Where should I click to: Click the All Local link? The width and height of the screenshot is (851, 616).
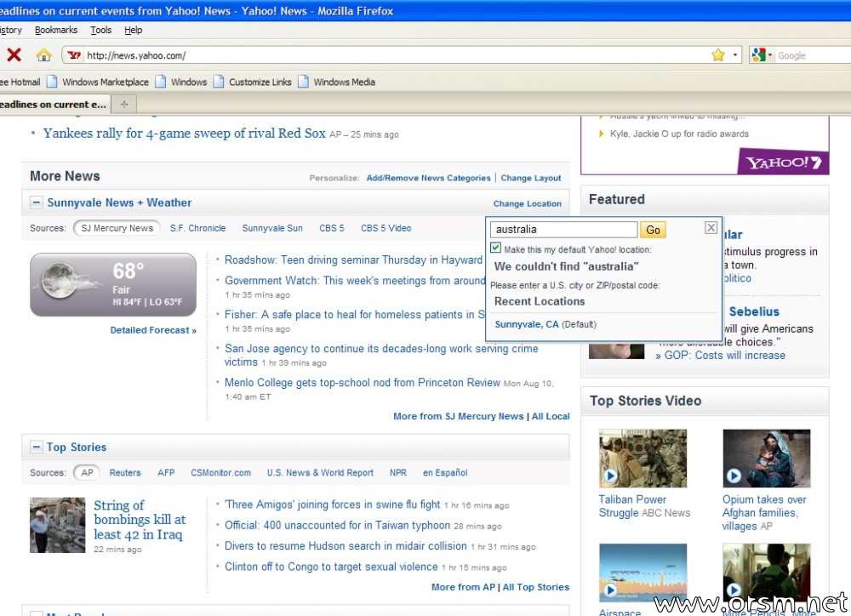click(x=551, y=416)
